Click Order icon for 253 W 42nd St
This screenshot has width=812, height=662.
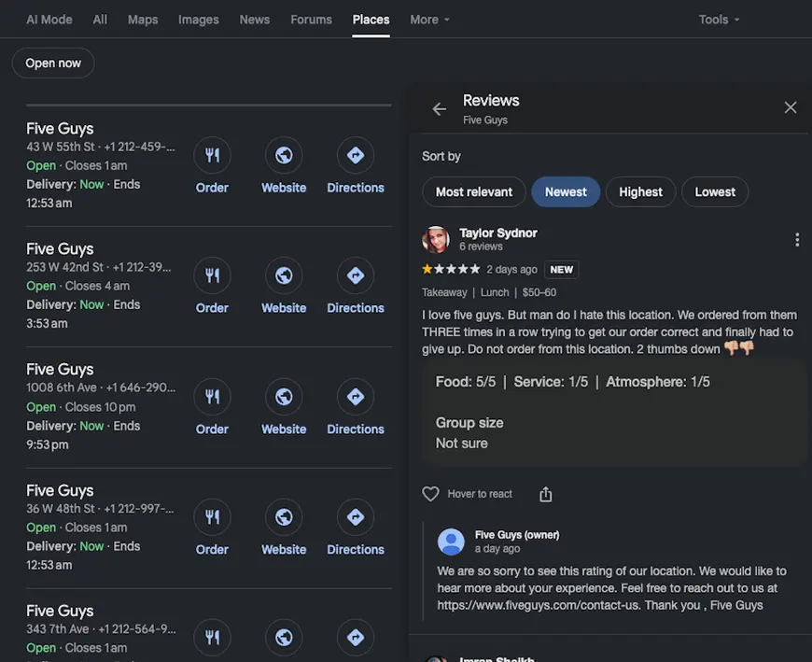point(212,275)
